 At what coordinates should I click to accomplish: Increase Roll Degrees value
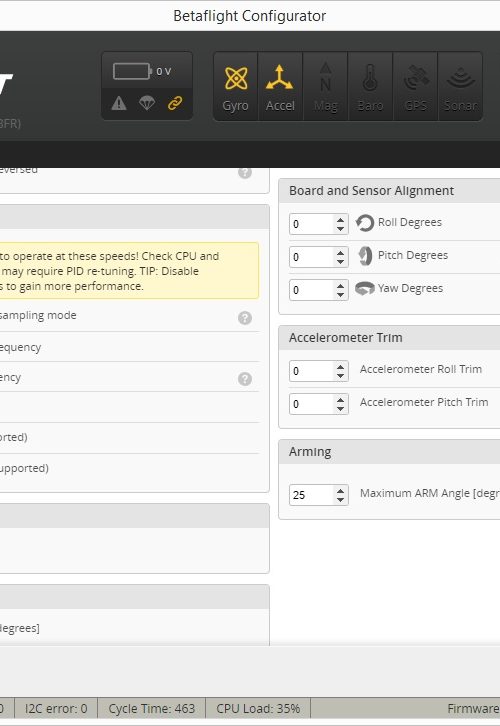341,219
